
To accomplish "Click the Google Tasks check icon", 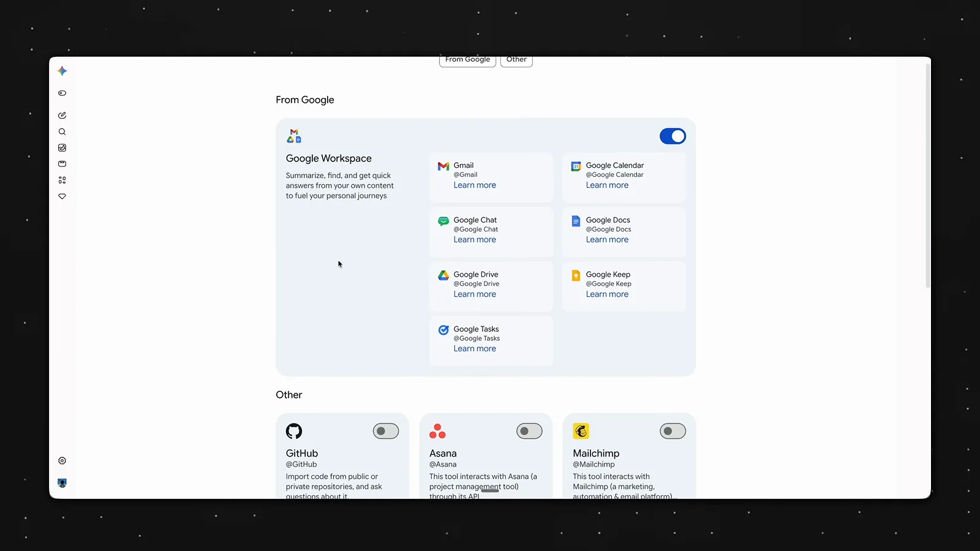I will click(x=443, y=330).
